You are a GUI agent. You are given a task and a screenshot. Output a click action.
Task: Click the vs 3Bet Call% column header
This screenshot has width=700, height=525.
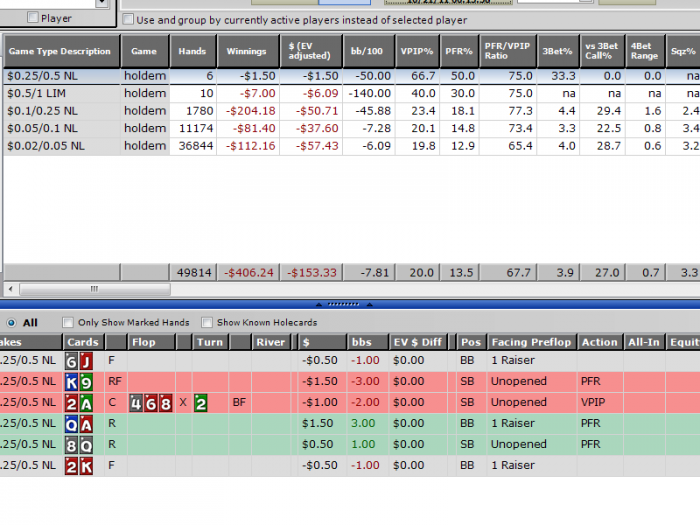point(602,51)
